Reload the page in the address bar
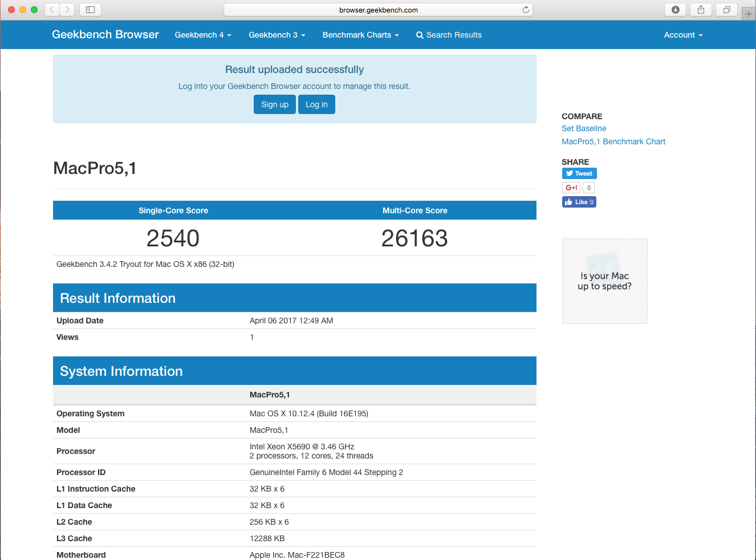 pos(526,10)
